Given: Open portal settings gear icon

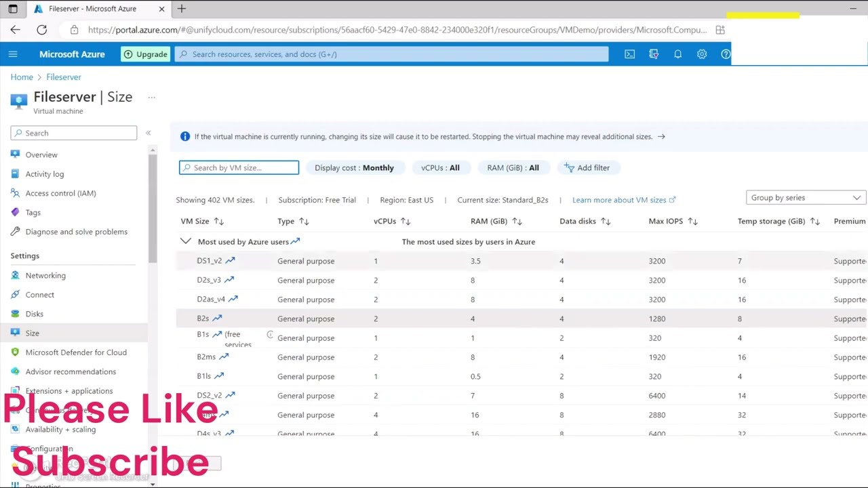Looking at the screenshot, I should (x=702, y=54).
